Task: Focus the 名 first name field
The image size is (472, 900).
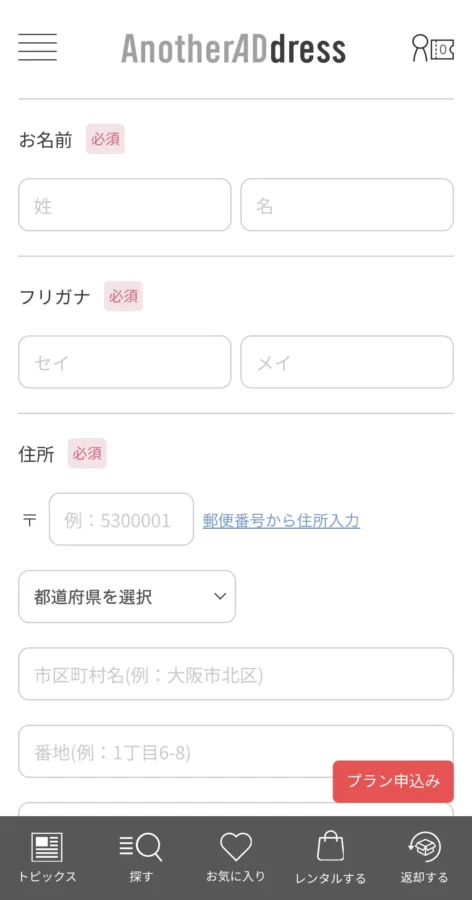Action: pyautogui.click(x=347, y=205)
